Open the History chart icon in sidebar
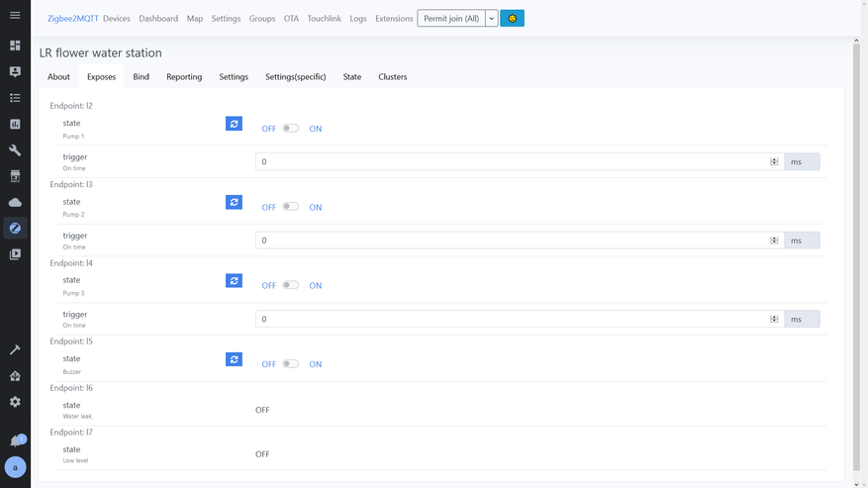 coord(15,124)
